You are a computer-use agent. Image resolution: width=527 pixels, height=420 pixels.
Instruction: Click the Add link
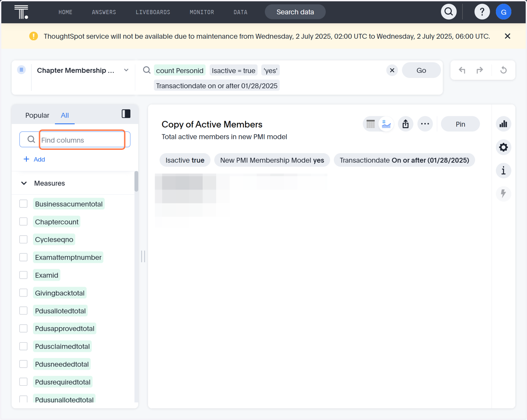click(x=40, y=159)
